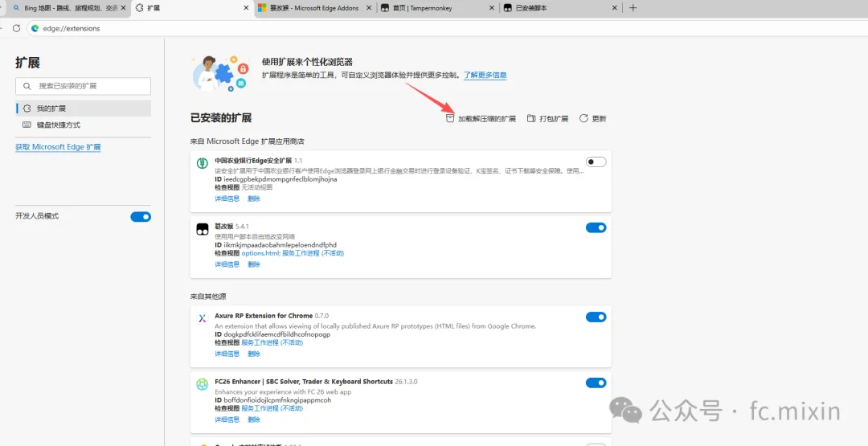Click the 篡改猴 extension icon
Viewport: 868px width, 446px height.
coord(202,228)
